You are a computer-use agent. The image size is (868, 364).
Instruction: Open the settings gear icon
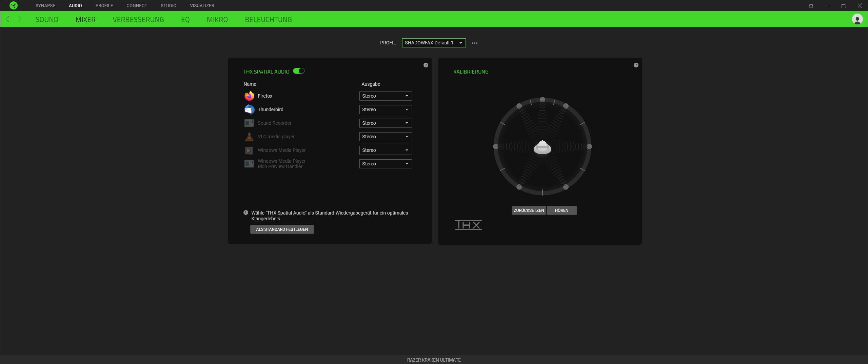click(x=811, y=6)
